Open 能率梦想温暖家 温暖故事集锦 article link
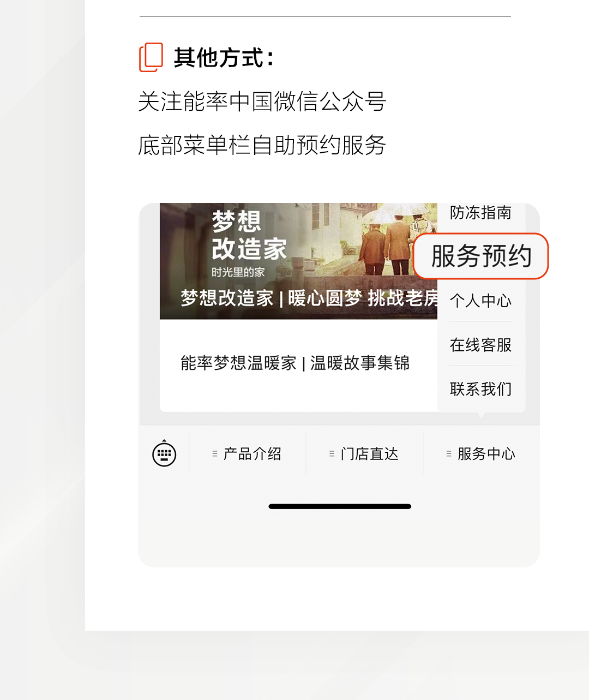 pos(295,363)
